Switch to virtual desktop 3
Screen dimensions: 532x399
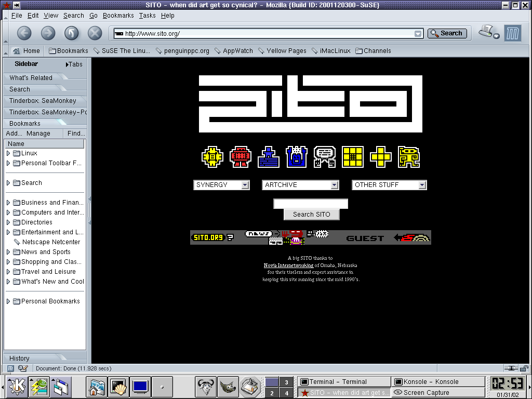[x=286, y=382]
